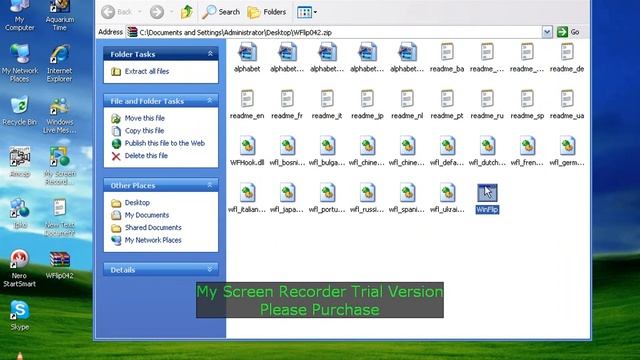Click the address bar path field
640x360 pixels.
click(x=334, y=32)
